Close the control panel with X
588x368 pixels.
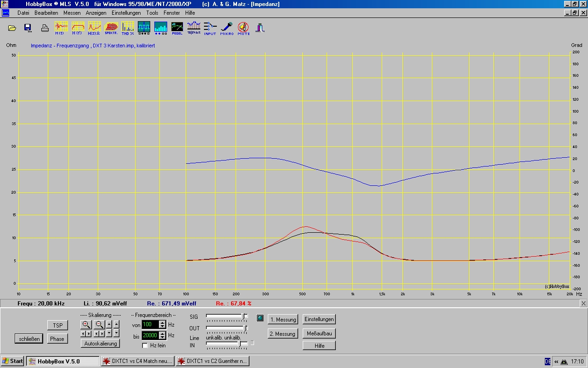(583, 303)
